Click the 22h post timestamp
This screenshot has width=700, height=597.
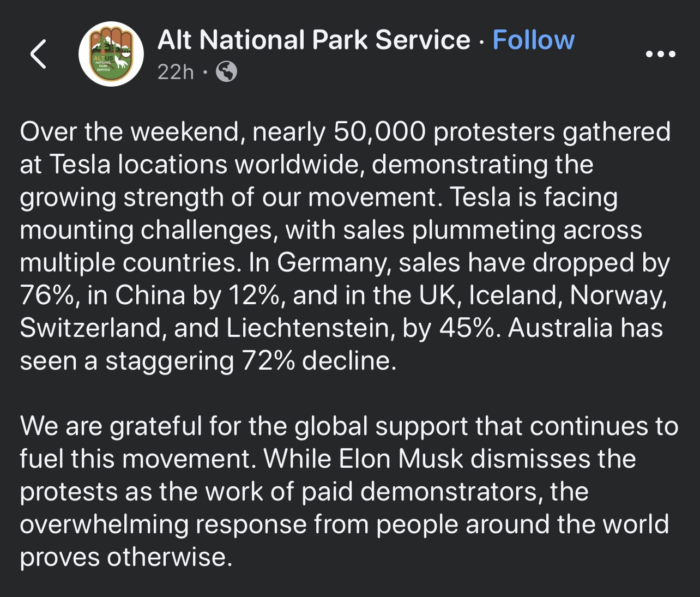pyautogui.click(x=175, y=71)
